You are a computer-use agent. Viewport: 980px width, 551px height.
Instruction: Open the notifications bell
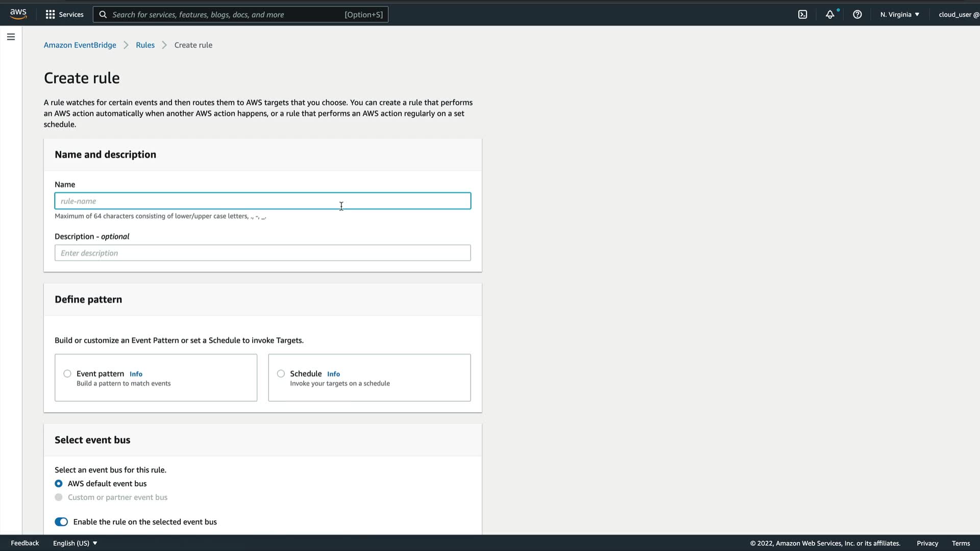pyautogui.click(x=830, y=14)
